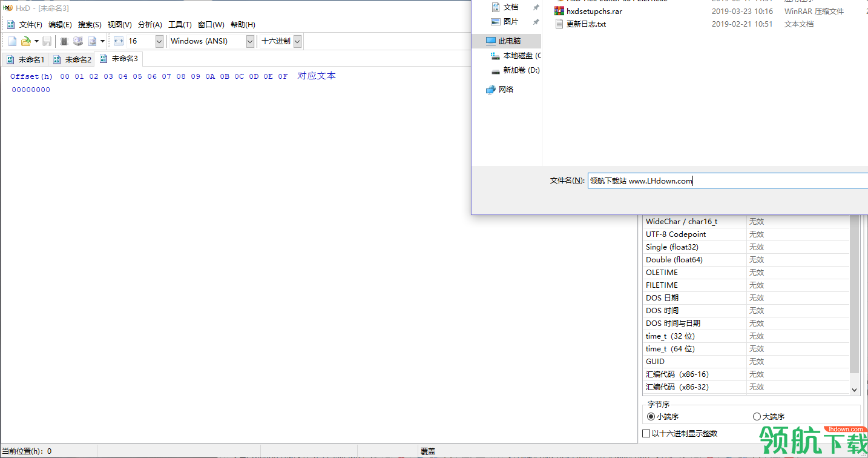Click the data inspector scroll-down arrow
This screenshot has height=458, width=868.
pos(855,390)
